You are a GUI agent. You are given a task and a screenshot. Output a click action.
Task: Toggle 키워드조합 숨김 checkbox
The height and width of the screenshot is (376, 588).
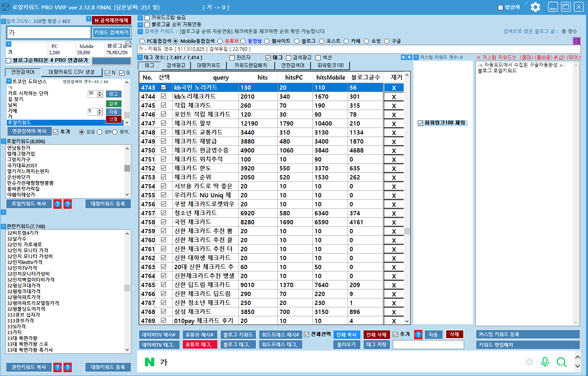point(147,18)
